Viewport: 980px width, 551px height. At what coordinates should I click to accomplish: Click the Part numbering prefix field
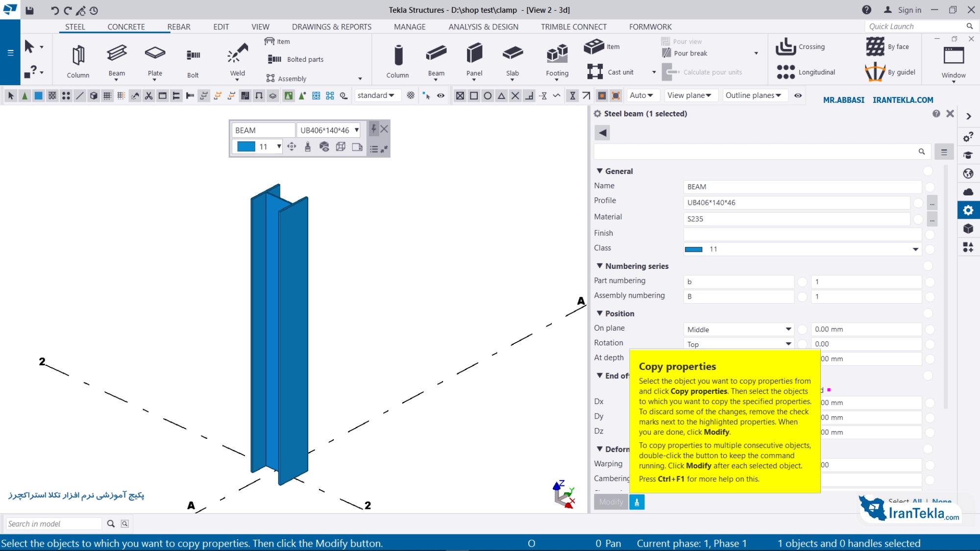click(738, 282)
